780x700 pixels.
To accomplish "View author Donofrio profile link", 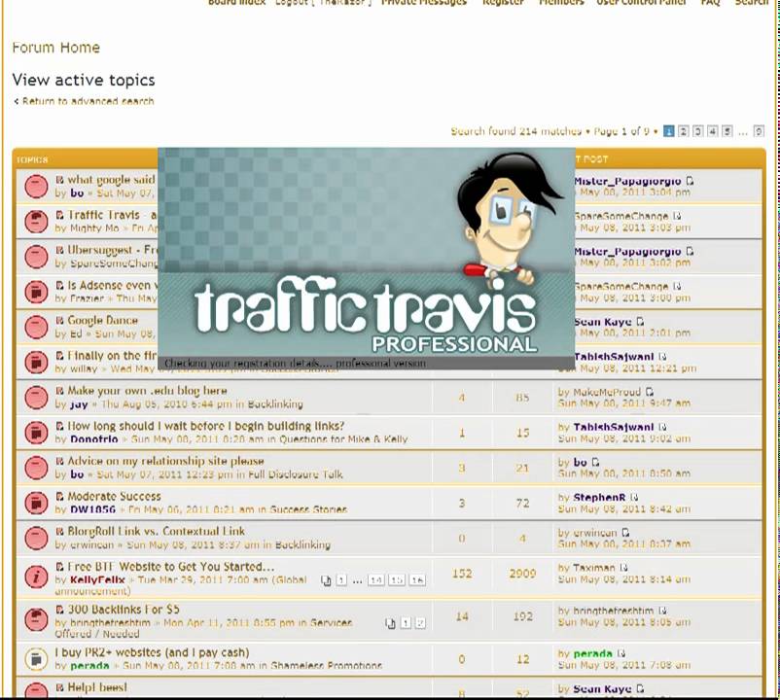I will click(94, 439).
